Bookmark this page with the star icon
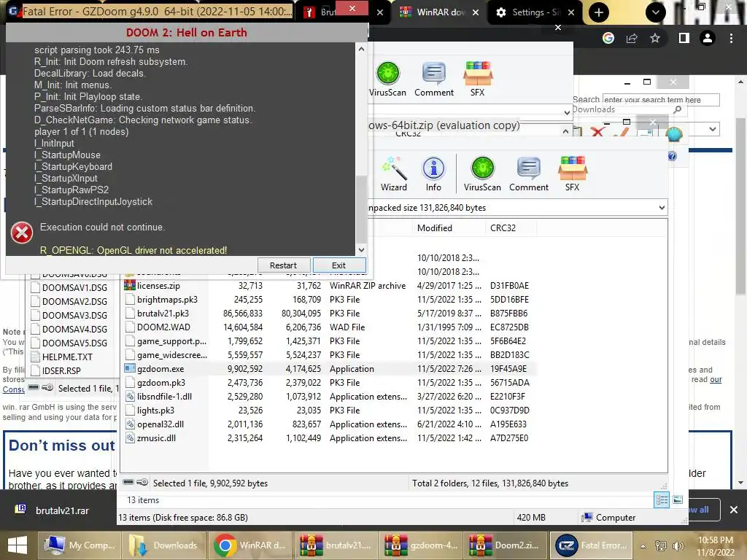 click(655, 38)
